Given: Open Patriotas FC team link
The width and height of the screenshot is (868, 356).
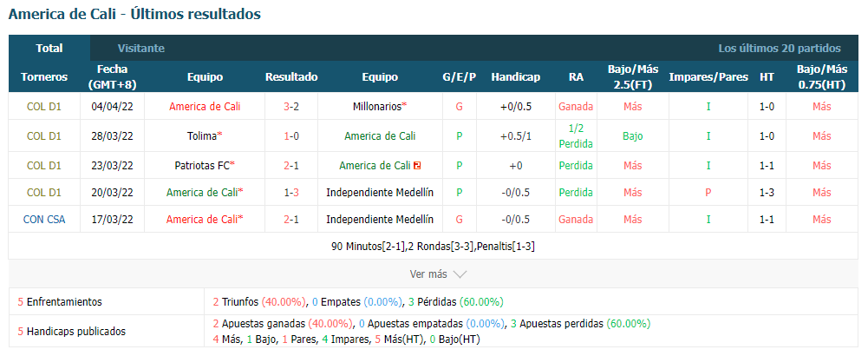Looking at the screenshot, I should point(205,165).
